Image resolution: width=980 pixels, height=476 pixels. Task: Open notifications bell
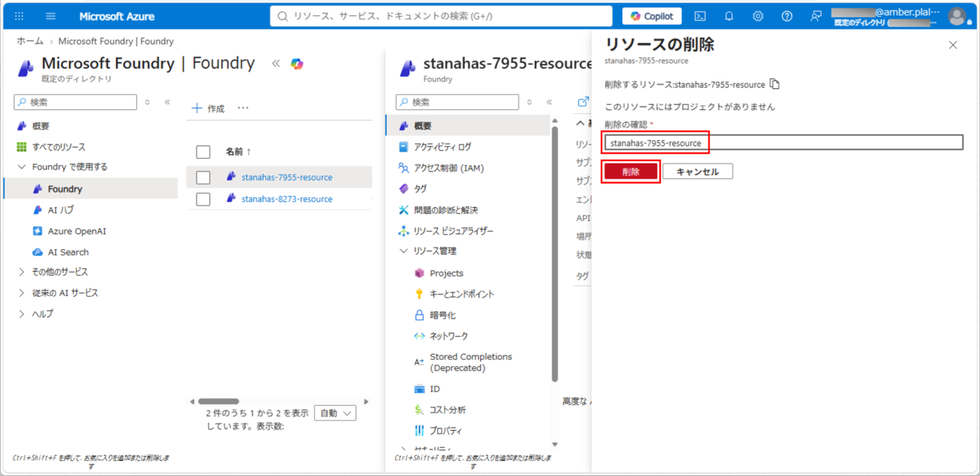pos(729,16)
